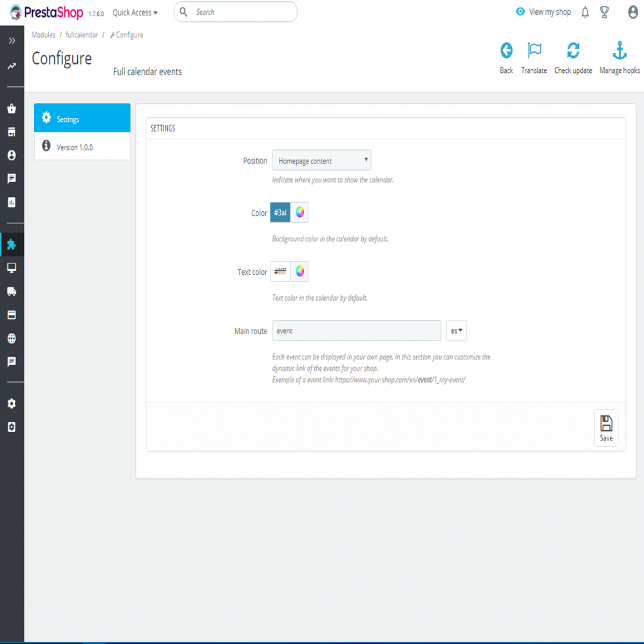
Task: Open the es language dropdown
Action: [x=457, y=331]
